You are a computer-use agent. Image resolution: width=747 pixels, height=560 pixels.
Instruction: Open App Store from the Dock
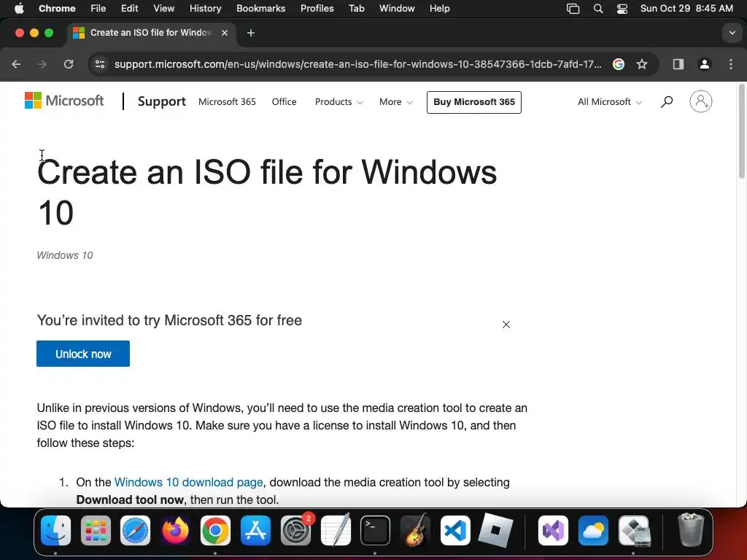pyautogui.click(x=255, y=531)
